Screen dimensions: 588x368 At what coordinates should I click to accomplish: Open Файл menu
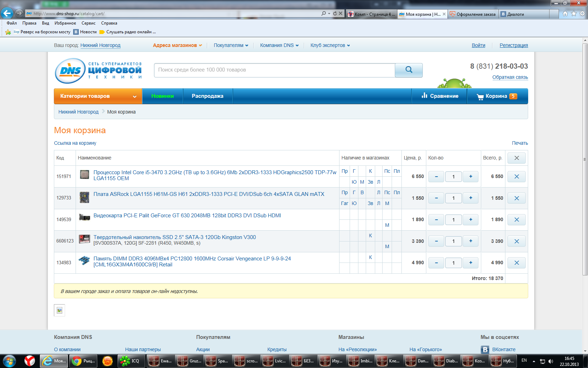click(12, 23)
